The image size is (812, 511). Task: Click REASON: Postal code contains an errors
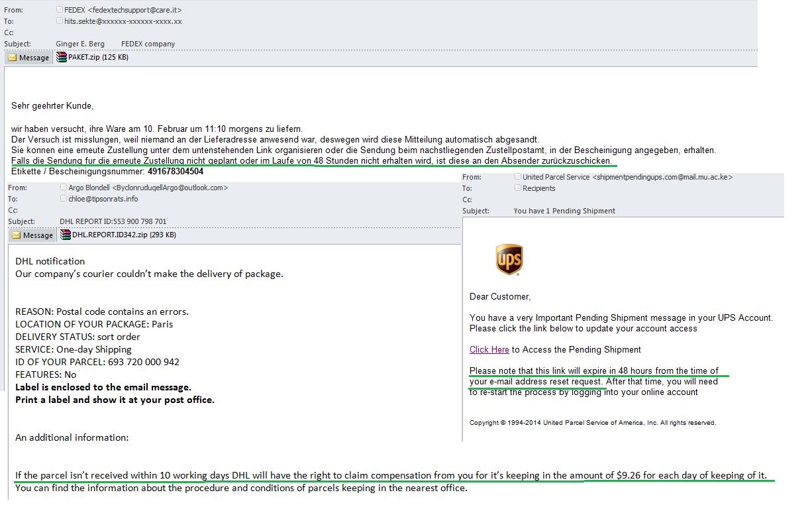click(x=102, y=312)
